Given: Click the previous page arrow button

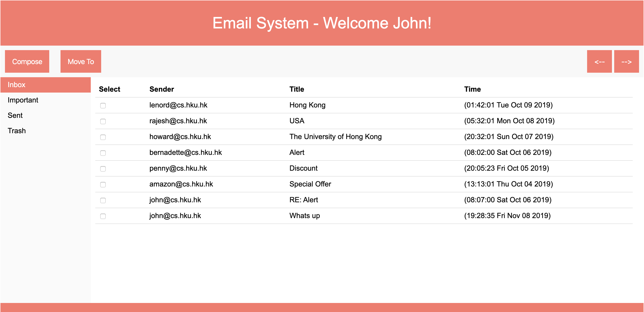Looking at the screenshot, I should [x=599, y=61].
